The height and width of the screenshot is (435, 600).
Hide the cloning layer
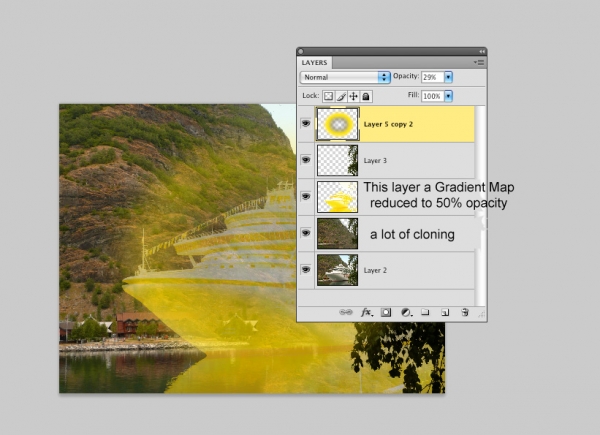[306, 233]
